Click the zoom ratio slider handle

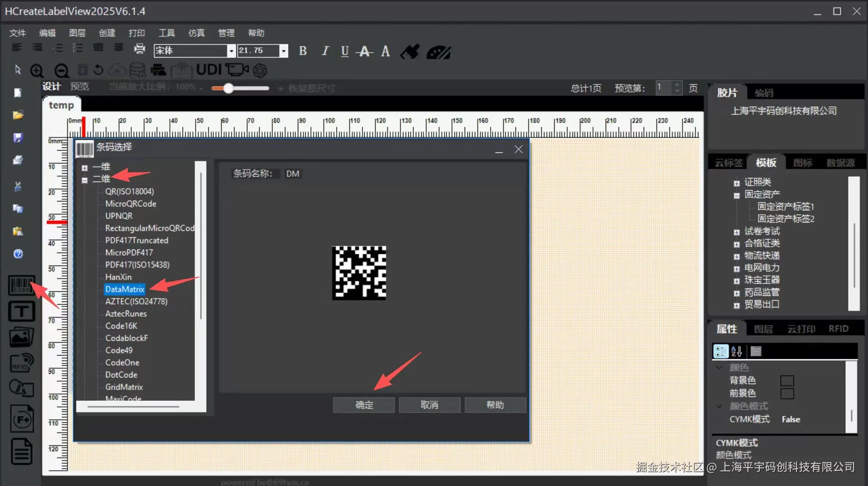[228, 88]
